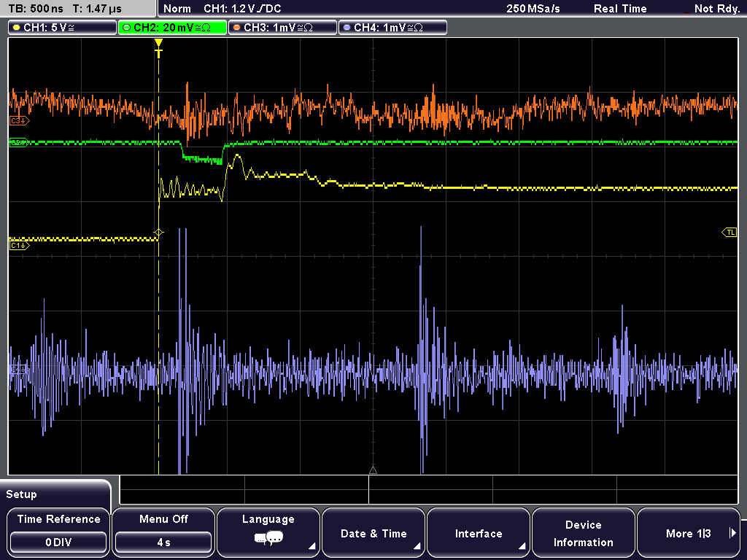This screenshot has height=560, width=747.
Task: Select the CH3 1mV channel tab
Action: 282,28
